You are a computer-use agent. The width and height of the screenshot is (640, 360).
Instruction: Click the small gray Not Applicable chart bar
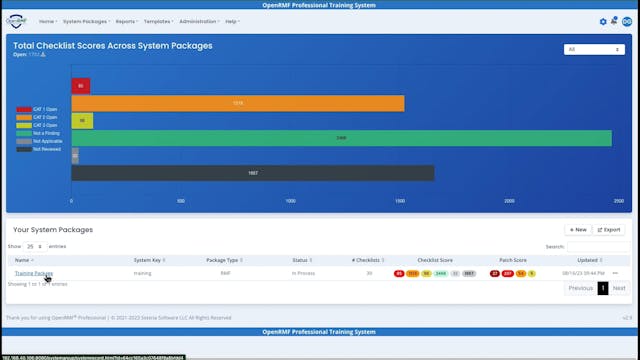[75, 156]
